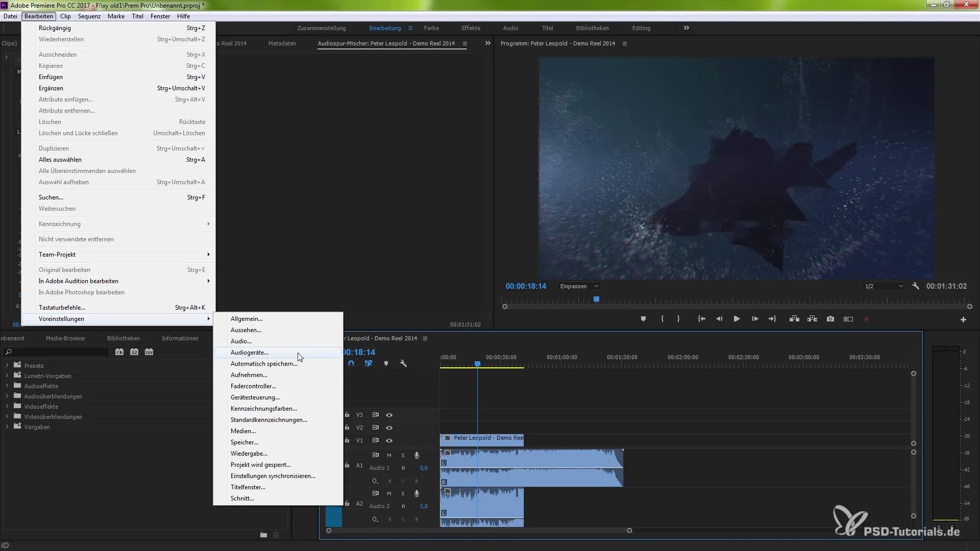Mark In point in Program monitor
The width and height of the screenshot is (980, 551).
click(x=662, y=319)
